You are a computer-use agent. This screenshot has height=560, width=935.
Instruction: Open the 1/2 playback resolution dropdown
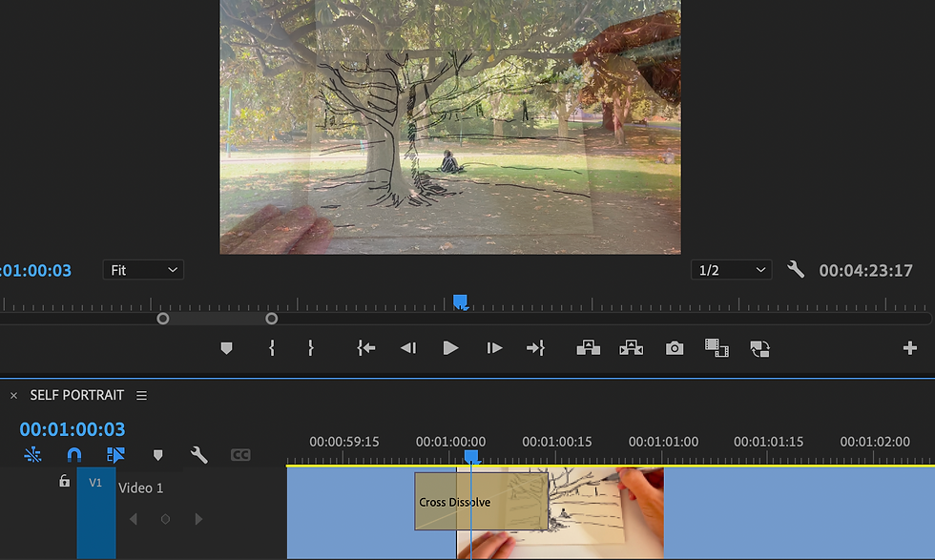[x=732, y=270]
